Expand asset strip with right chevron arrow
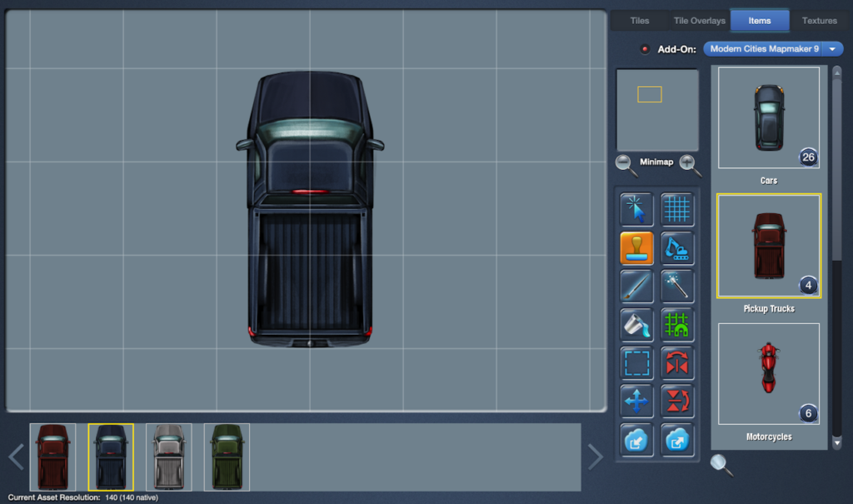 (x=595, y=457)
